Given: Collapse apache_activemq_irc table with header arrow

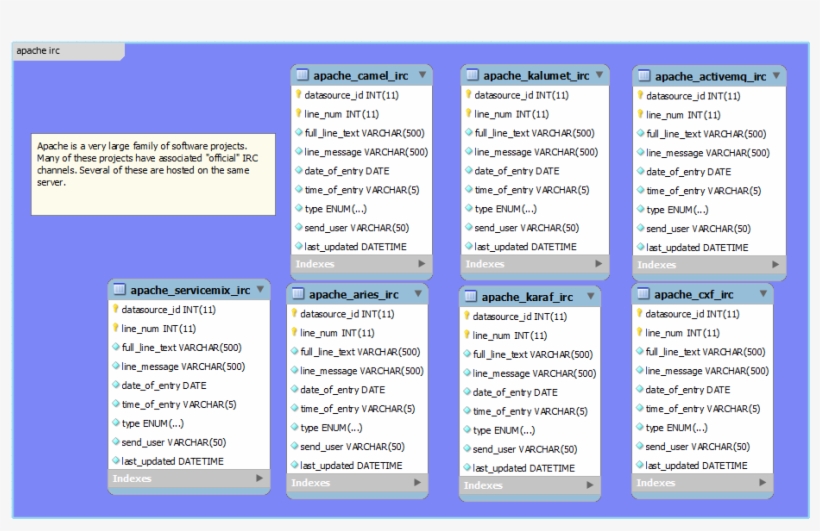Looking at the screenshot, I should pyautogui.click(x=776, y=76).
